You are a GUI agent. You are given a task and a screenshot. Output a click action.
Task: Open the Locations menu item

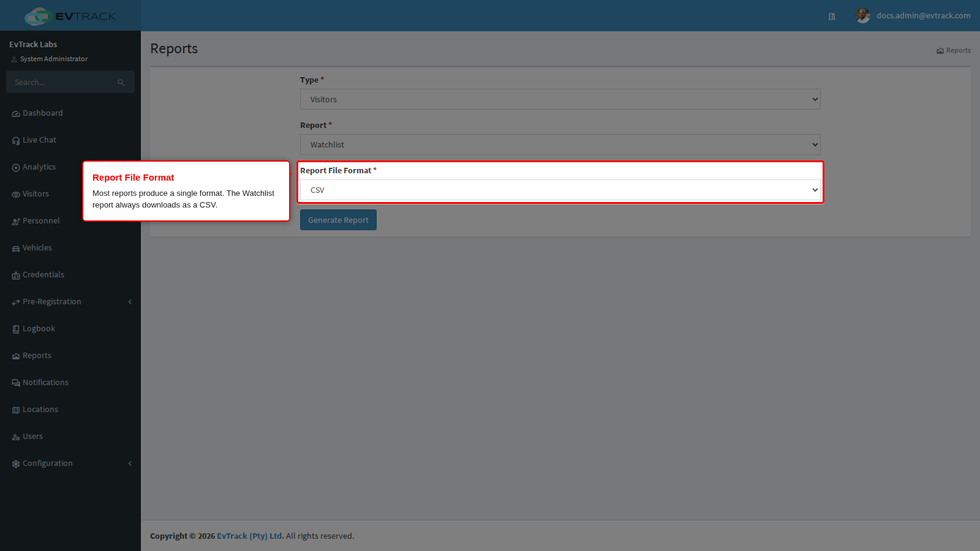pos(70,410)
